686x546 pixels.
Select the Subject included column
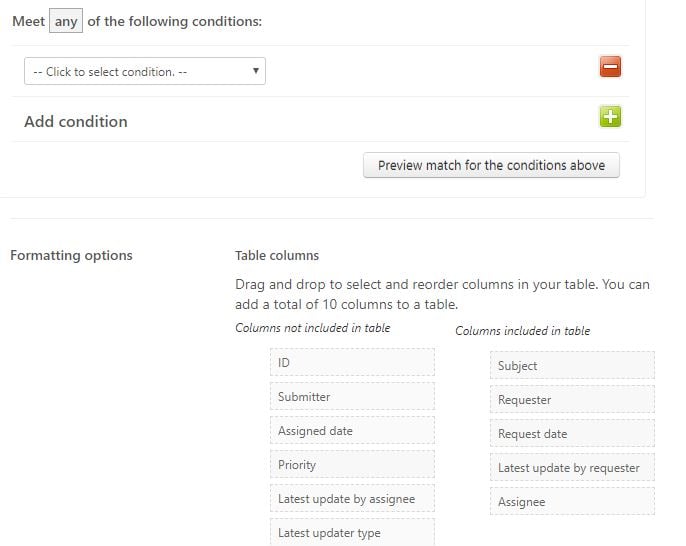click(x=572, y=365)
